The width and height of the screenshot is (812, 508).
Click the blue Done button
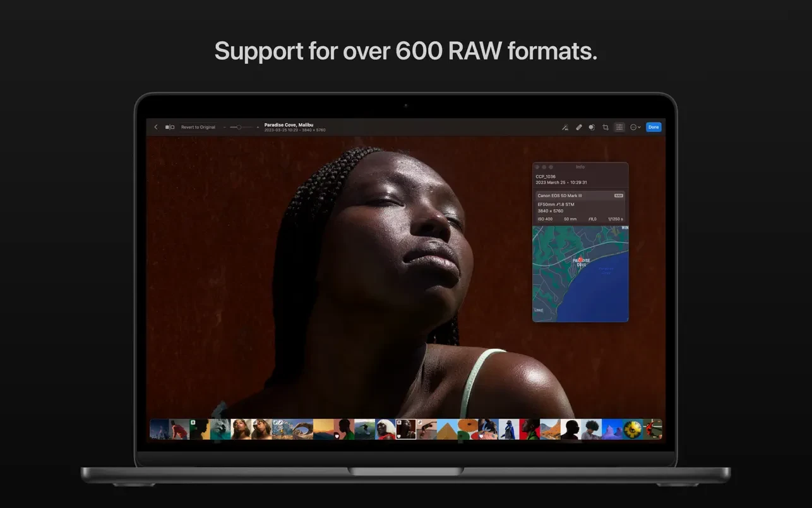tap(654, 127)
